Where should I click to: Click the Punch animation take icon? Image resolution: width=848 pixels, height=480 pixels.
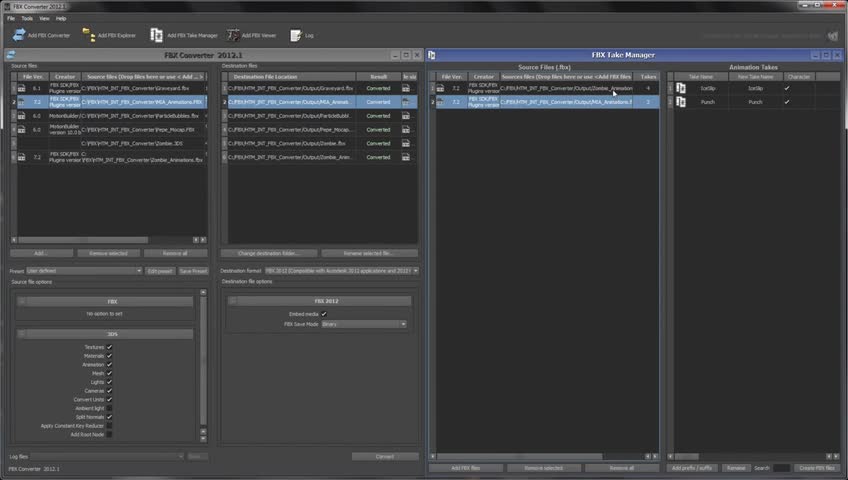(x=681, y=102)
